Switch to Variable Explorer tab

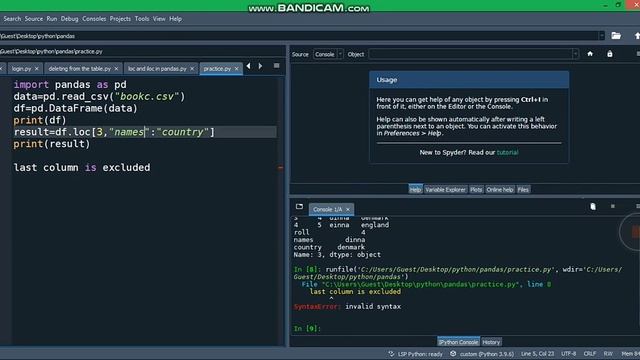[x=445, y=189]
